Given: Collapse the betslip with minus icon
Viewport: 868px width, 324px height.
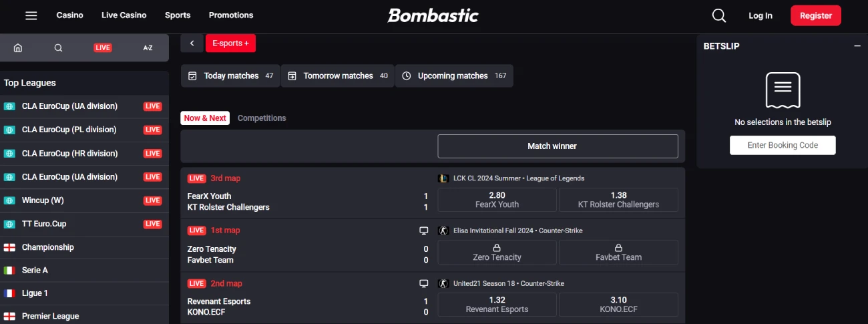Looking at the screenshot, I should click(x=857, y=46).
